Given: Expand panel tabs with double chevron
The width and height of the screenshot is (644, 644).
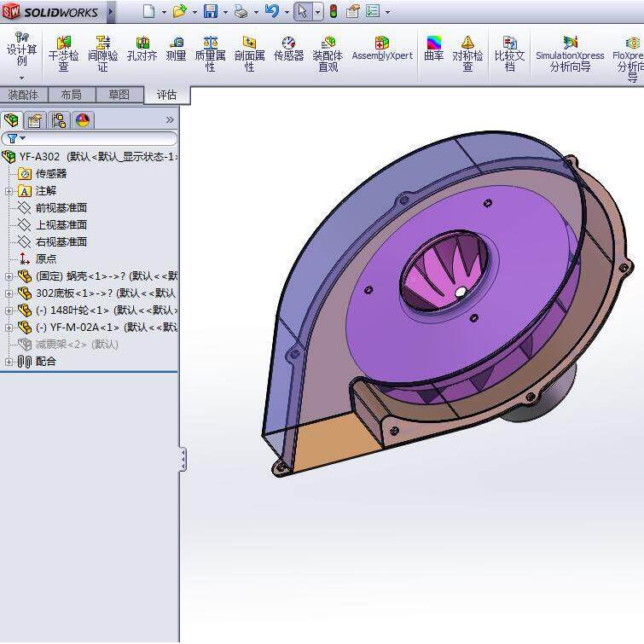Looking at the screenshot, I should pos(170,120).
